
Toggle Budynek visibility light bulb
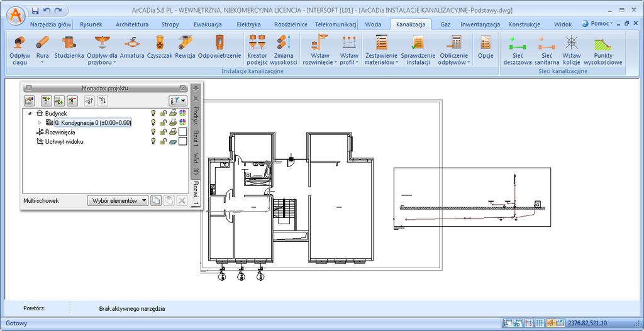[x=153, y=113]
